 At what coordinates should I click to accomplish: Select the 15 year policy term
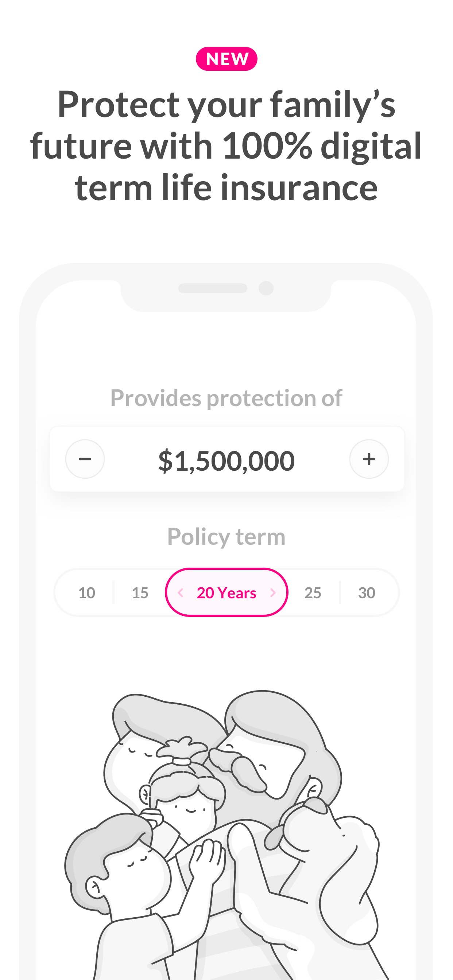pyautogui.click(x=140, y=593)
